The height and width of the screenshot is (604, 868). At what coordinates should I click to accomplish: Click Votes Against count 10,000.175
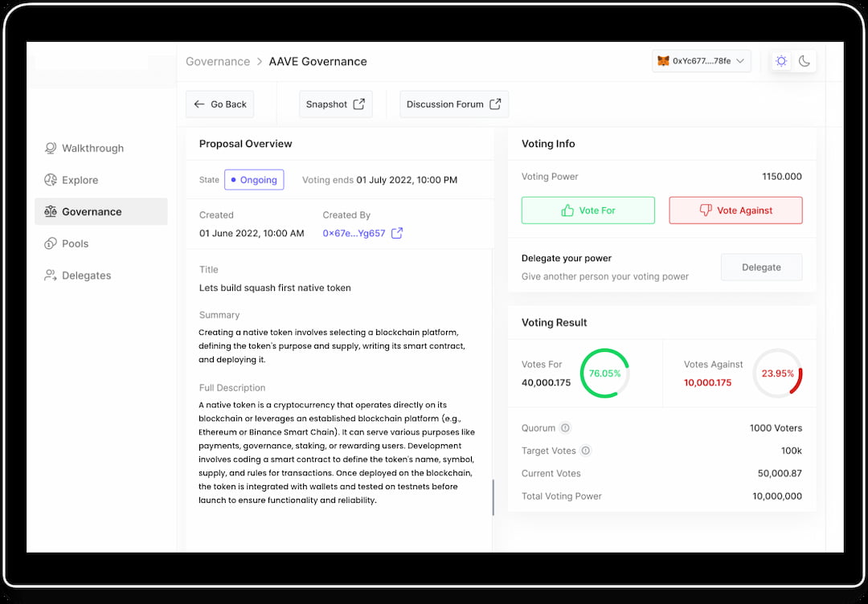(x=707, y=383)
